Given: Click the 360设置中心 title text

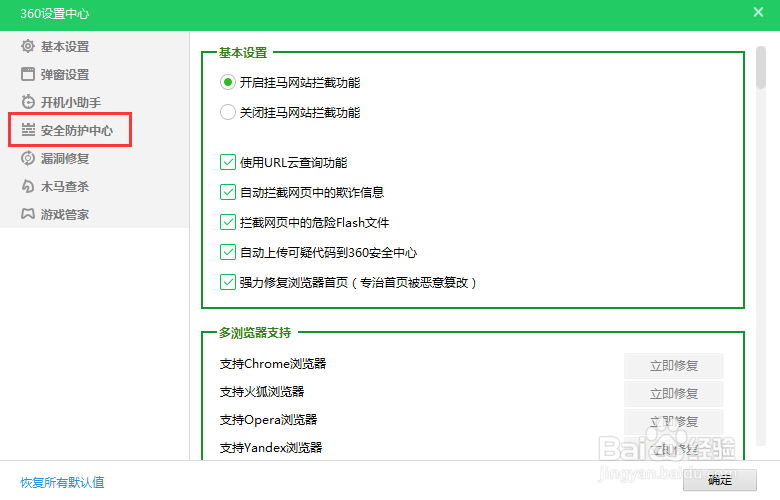Looking at the screenshot, I should [55, 13].
